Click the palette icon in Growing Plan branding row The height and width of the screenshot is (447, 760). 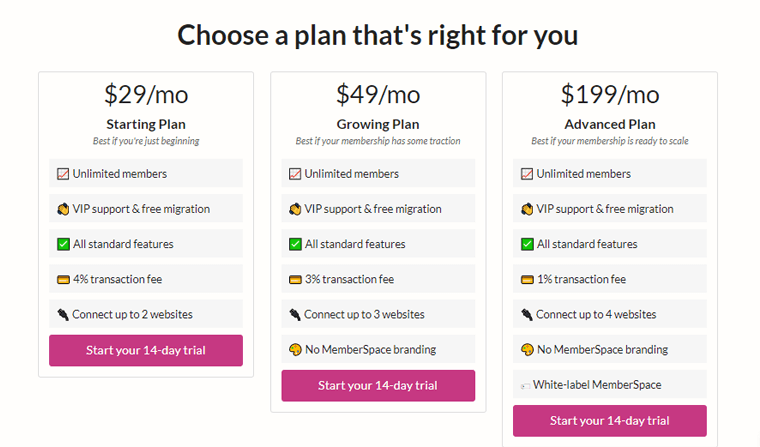[295, 350]
